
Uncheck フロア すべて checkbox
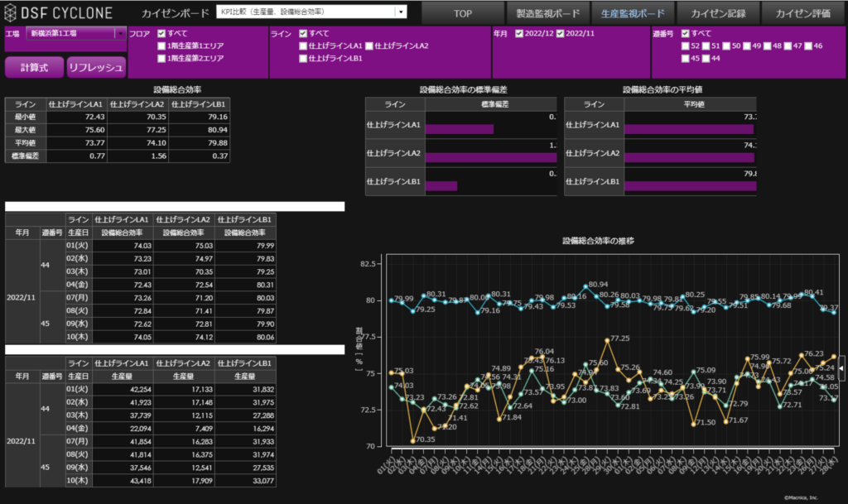pyautogui.click(x=162, y=33)
